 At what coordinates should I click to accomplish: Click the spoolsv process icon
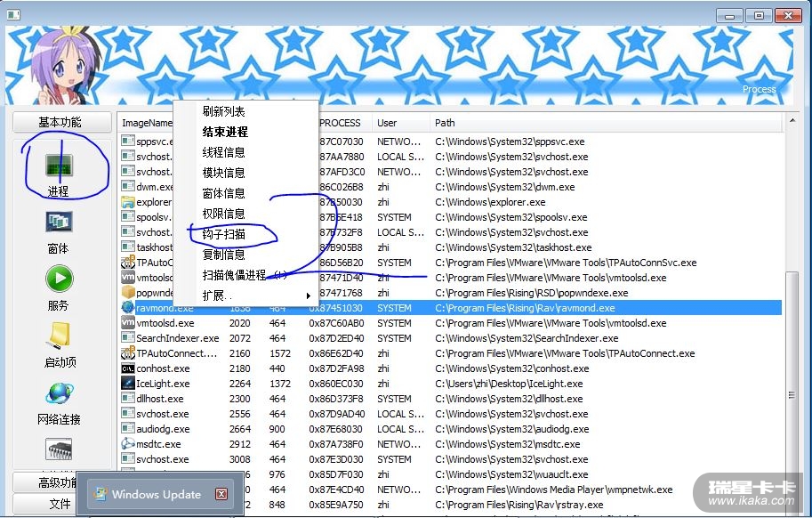point(127,217)
